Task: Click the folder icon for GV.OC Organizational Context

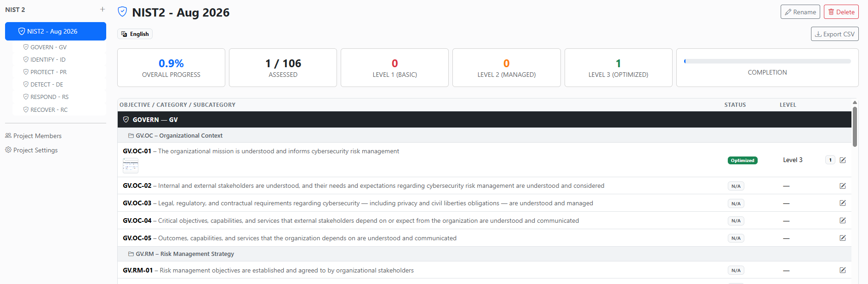Action: pos(131,136)
